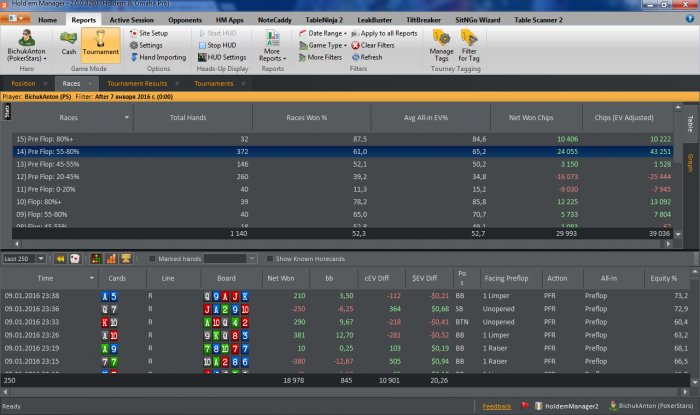Open Game Type filter dropdown
700x415 pixels.
322,45
